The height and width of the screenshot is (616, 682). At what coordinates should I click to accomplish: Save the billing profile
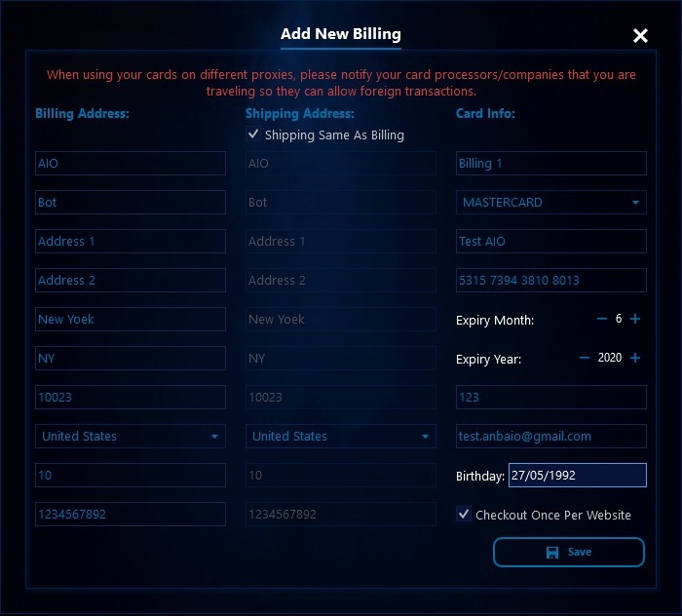[568, 552]
